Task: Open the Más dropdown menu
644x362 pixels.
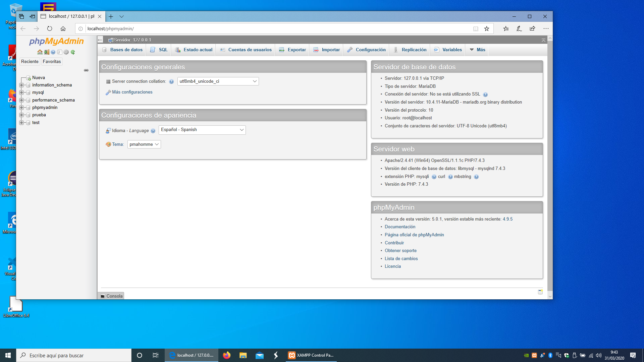Action: click(477, 50)
